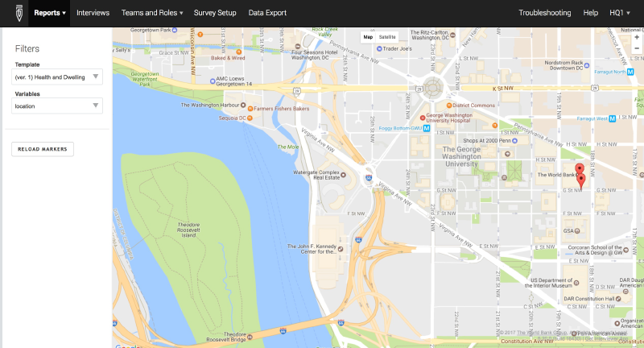The width and height of the screenshot is (644, 348).
Task: Click the upper red map marker pin
Action: [x=579, y=169]
